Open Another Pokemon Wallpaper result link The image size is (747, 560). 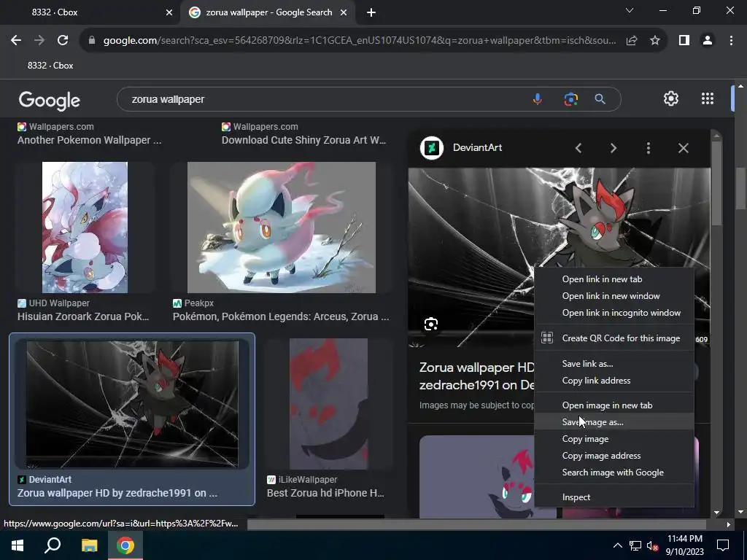tap(90, 140)
